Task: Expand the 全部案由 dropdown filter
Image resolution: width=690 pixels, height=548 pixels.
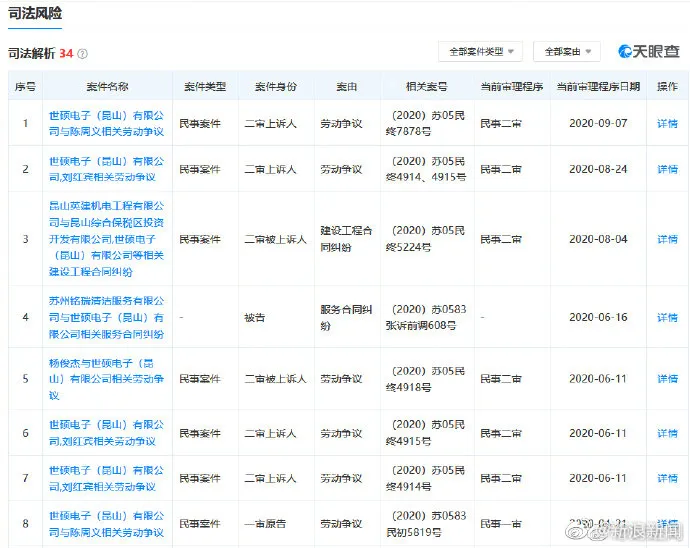Action: (x=567, y=51)
